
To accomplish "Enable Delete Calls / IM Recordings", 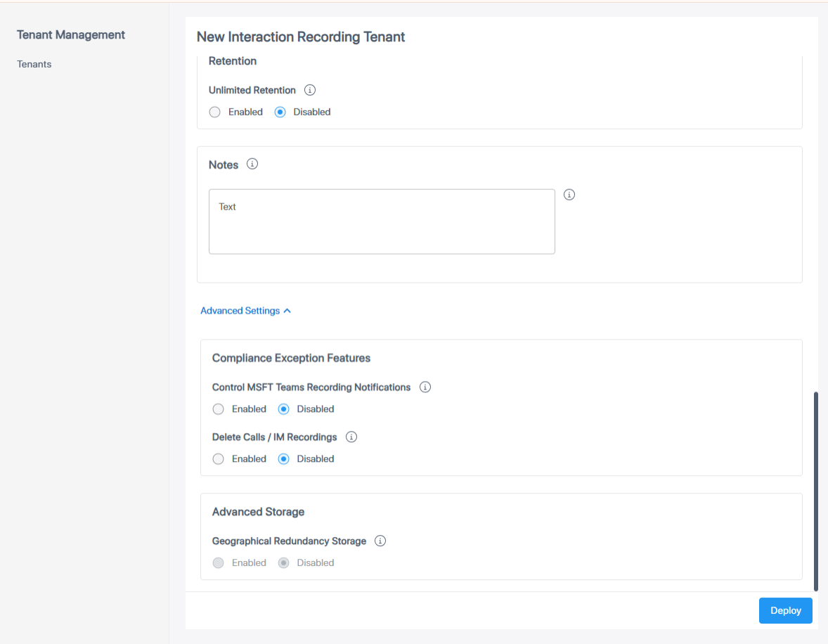I will tap(219, 459).
